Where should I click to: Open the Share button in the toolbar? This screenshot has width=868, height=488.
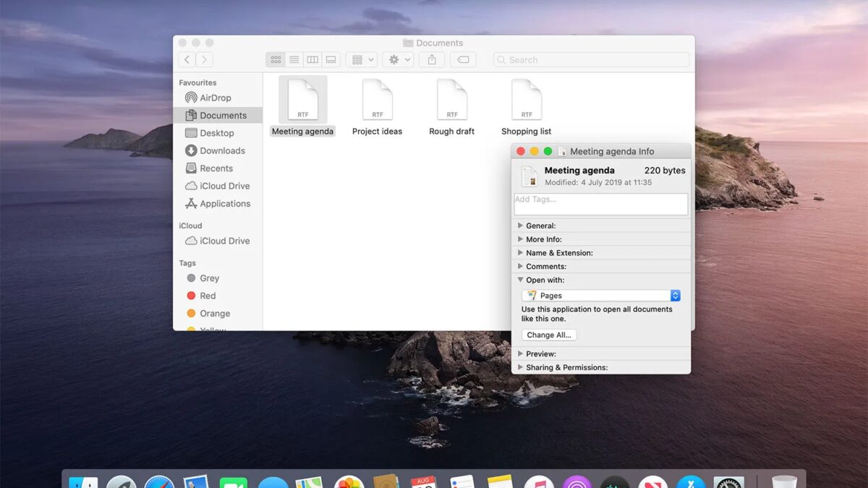431,59
